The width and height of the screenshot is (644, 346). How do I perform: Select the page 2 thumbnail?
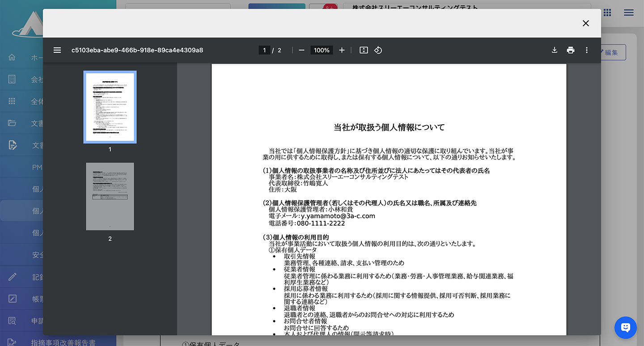110,196
